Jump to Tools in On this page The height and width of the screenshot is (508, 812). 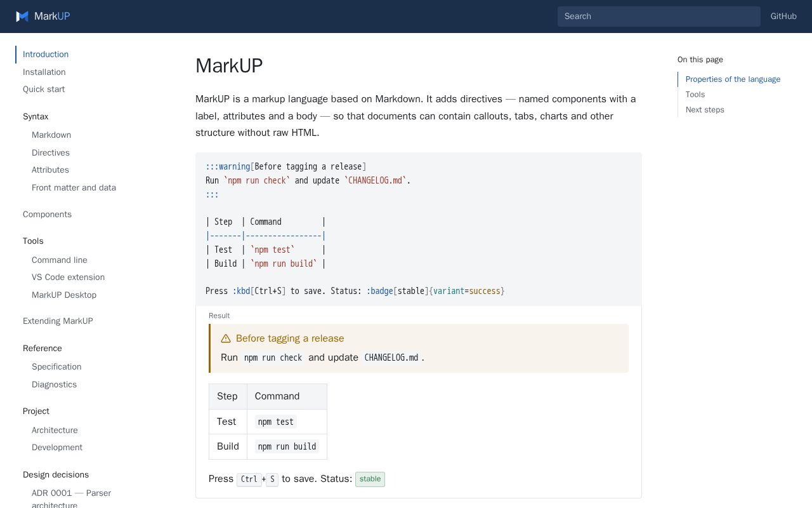(695, 95)
